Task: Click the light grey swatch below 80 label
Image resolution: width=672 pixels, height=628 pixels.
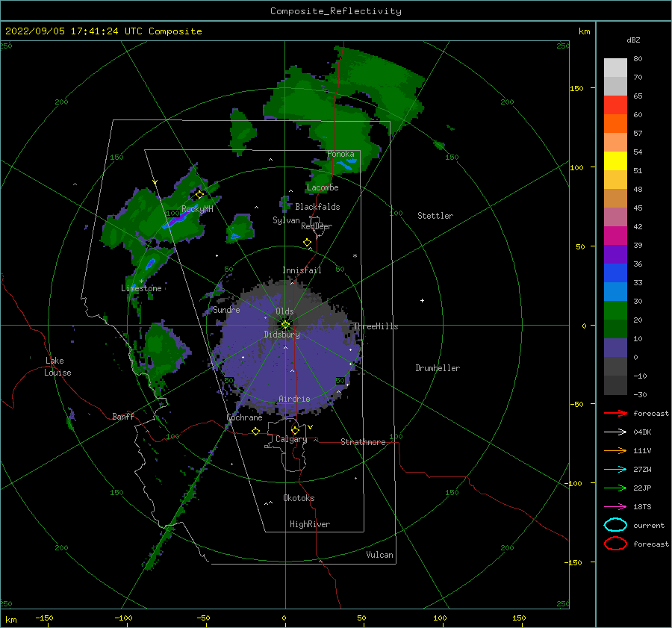Action: point(615,68)
